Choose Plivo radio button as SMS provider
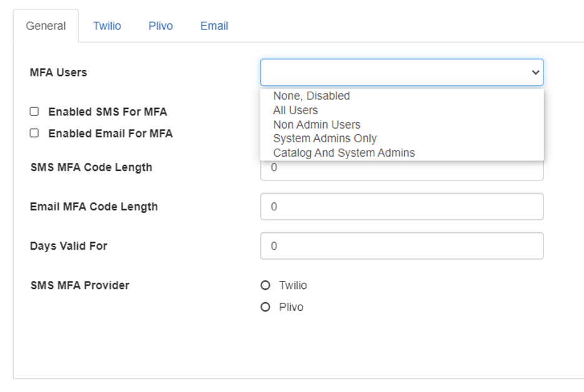 [265, 306]
